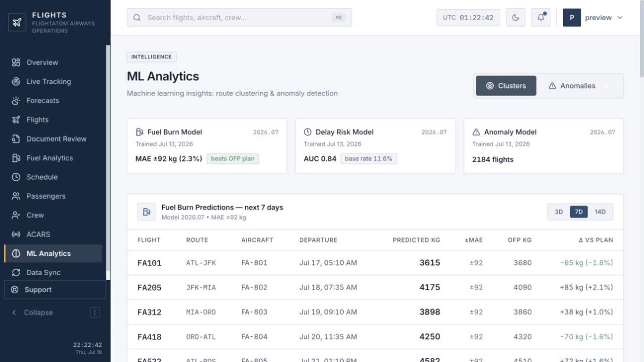Sort by the PREDICTED KG column
The width and height of the screenshot is (644, 362).
click(x=417, y=240)
